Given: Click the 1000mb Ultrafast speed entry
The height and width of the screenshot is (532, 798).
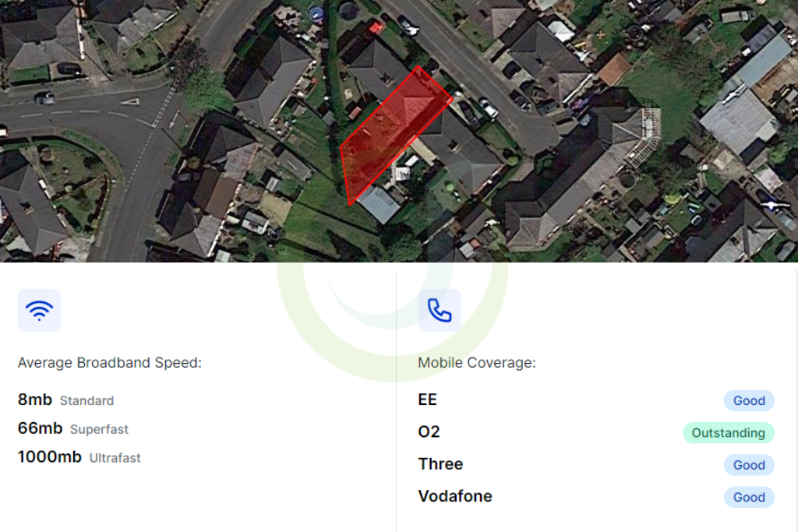Looking at the screenshot, I should tap(79, 456).
